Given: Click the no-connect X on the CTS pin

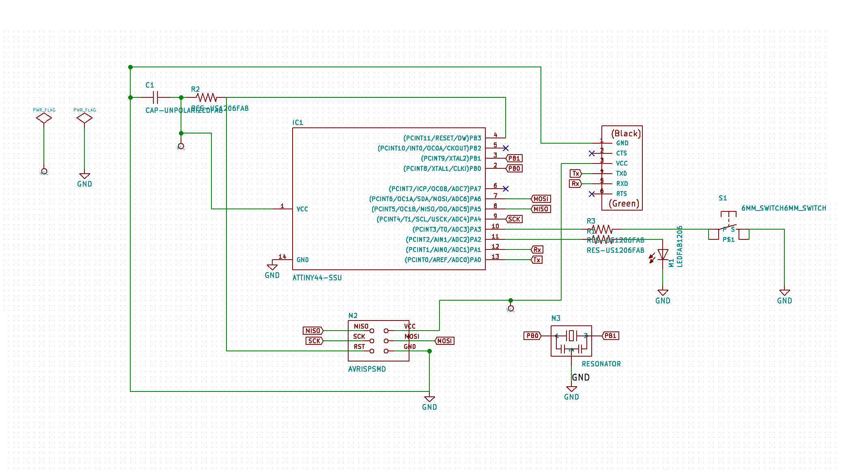Looking at the screenshot, I should tap(592, 153).
